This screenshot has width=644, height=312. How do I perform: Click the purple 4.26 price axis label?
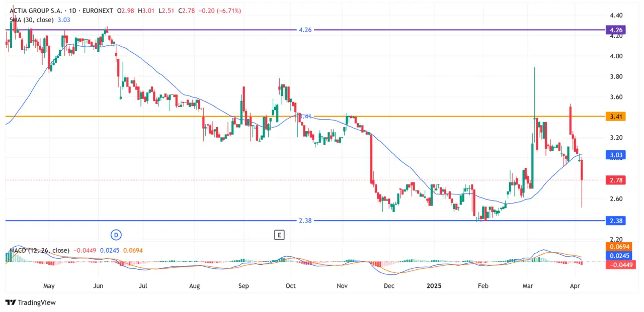(x=616, y=30)
